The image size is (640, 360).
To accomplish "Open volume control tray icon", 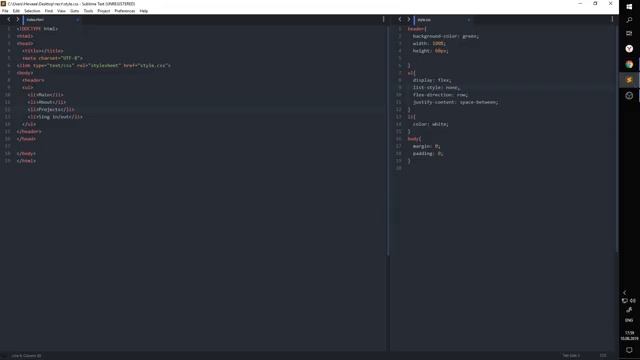I will 633,301.
